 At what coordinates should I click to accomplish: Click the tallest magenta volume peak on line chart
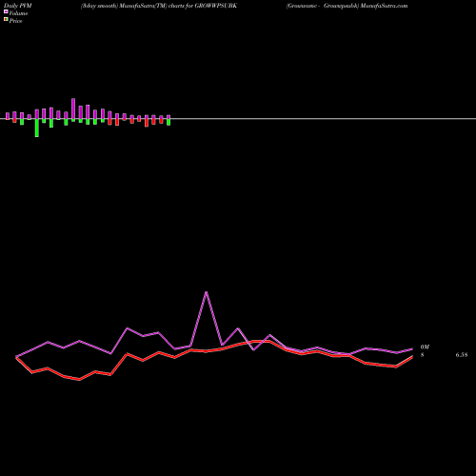[207, 292]
